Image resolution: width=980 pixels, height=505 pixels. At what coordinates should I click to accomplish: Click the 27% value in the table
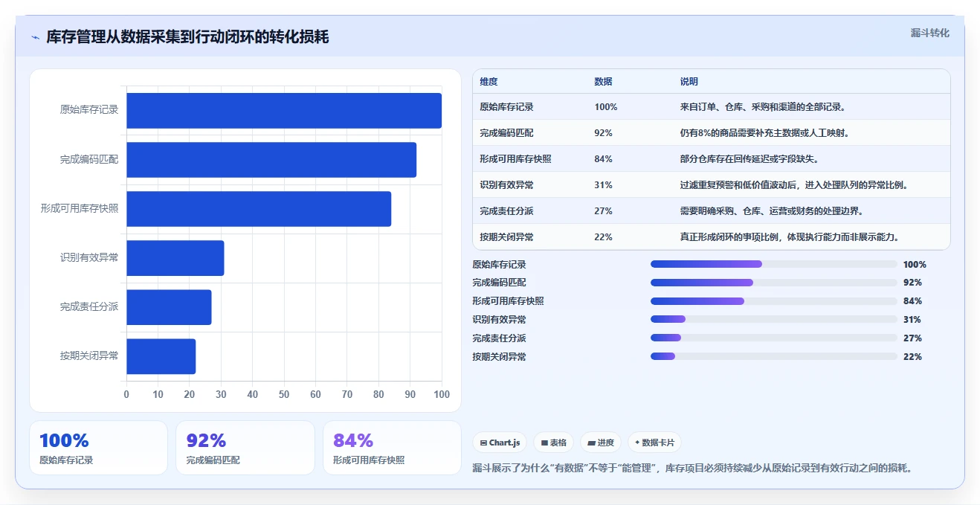[x=603, y=211]
